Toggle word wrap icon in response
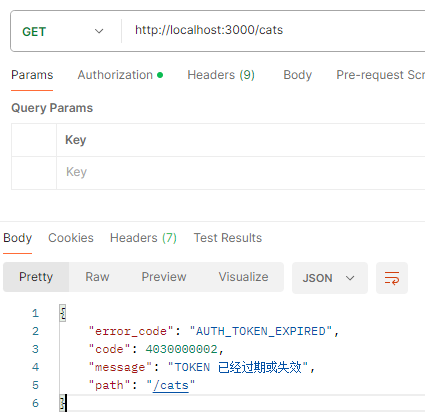Screen dimensions: 425x420 pyautogui.click(x=392, y=278)
